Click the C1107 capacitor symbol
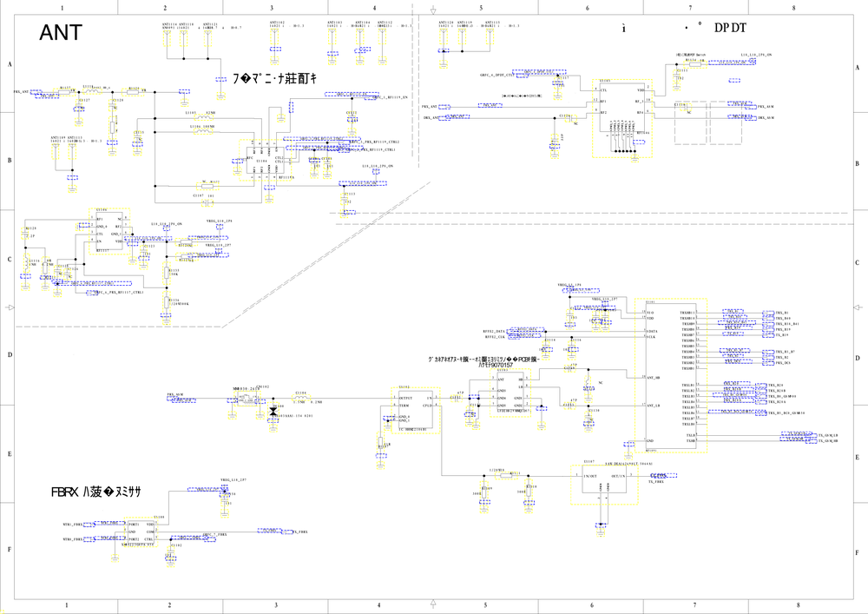 [207, 202]
